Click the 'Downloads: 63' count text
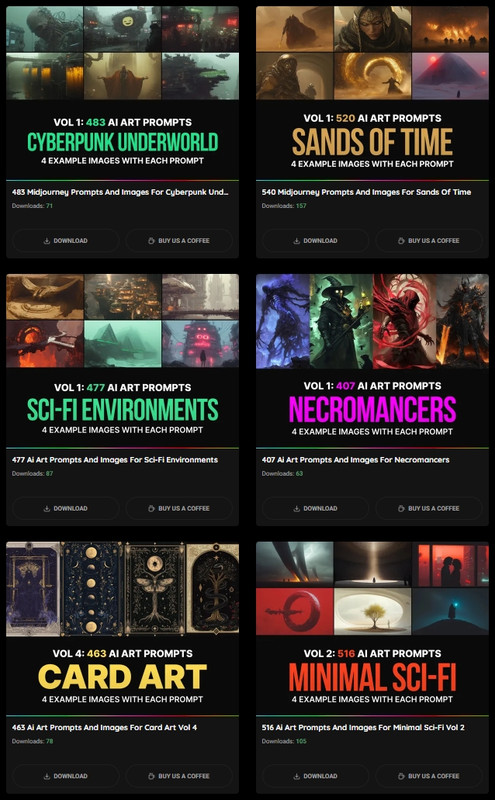 282,474
